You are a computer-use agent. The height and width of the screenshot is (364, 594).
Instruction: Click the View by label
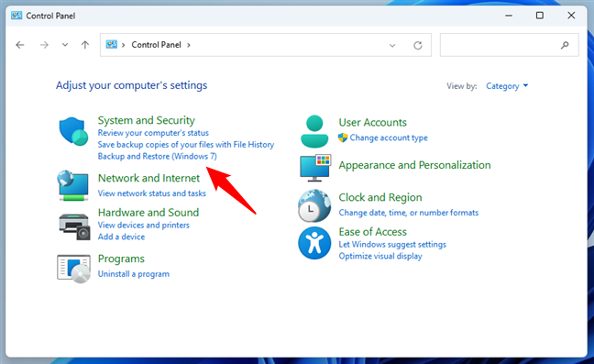coord(461,86)
